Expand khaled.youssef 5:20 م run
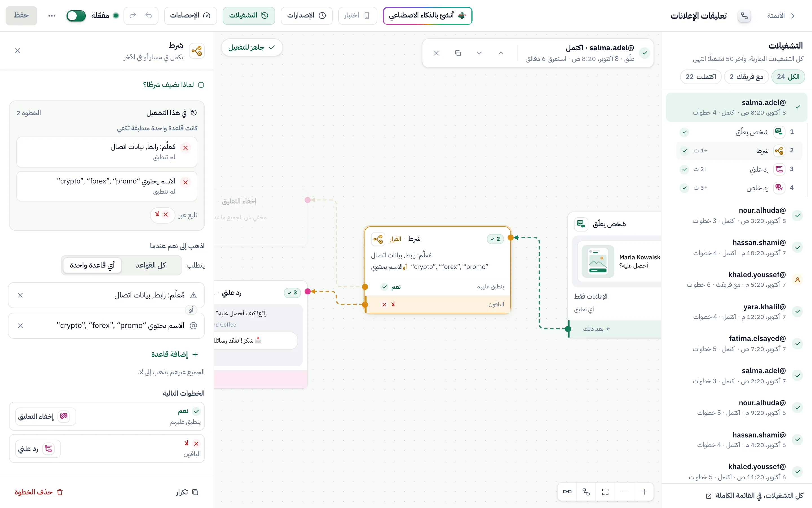The image size is (812, 508). pyautogui.click(x=736, y=279)
